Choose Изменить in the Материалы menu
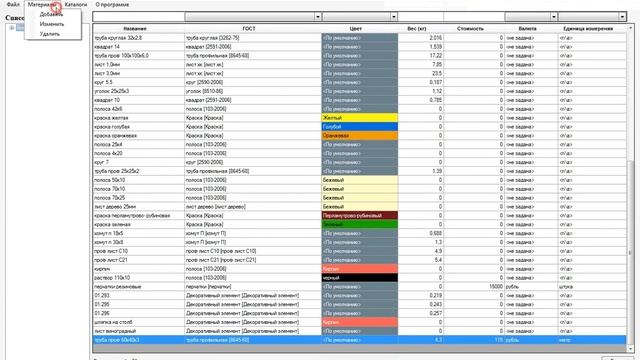The width and height of the screenshot is (640, 360). (x=52, y=24)
